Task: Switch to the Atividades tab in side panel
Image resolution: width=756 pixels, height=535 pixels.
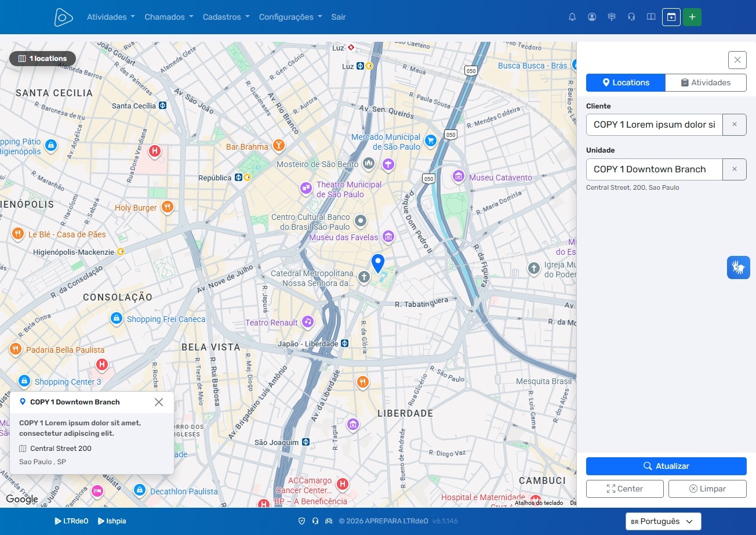Action: [x=706, y=82]
